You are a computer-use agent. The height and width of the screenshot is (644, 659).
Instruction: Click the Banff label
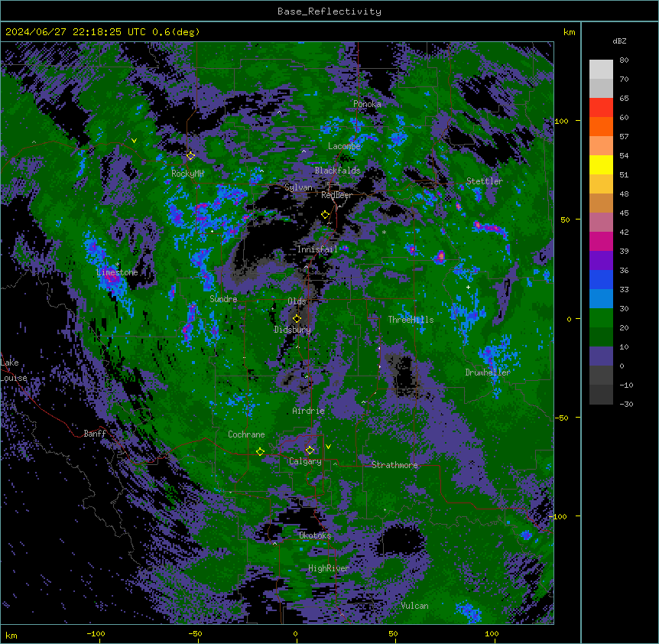click(95, 434)
